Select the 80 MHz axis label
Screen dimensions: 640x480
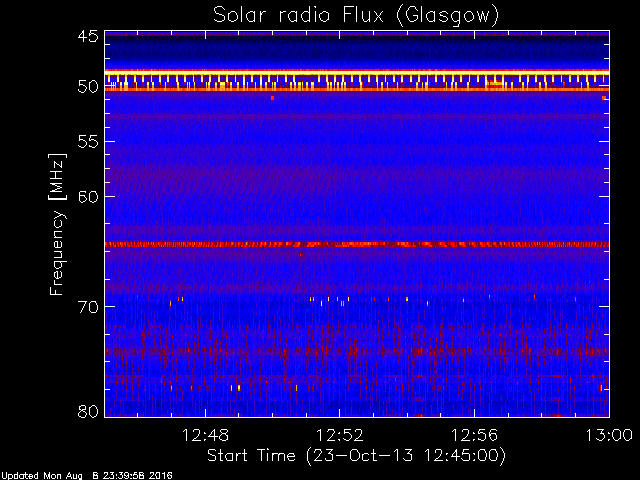pyautogui.click(x=88, y=411)
